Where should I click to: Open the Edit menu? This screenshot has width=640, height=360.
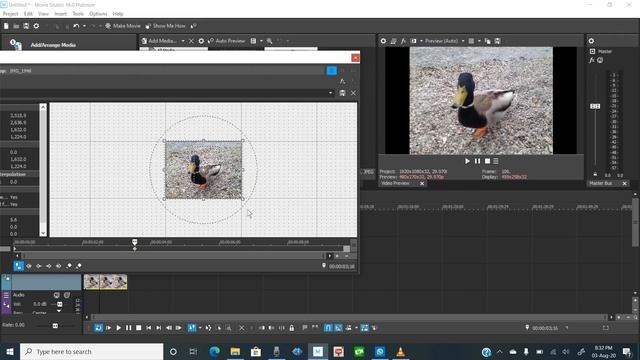(x=28, y=14)
